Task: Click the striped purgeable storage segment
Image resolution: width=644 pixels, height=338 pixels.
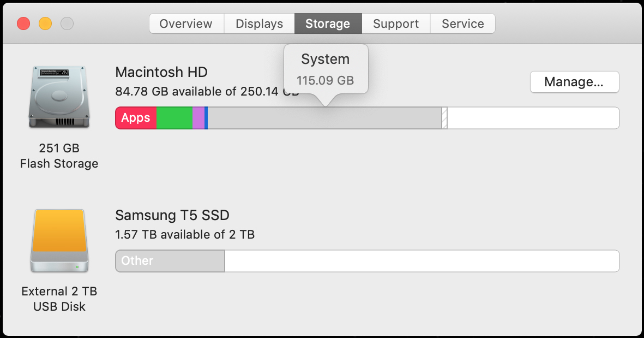Action: [444, 118]
